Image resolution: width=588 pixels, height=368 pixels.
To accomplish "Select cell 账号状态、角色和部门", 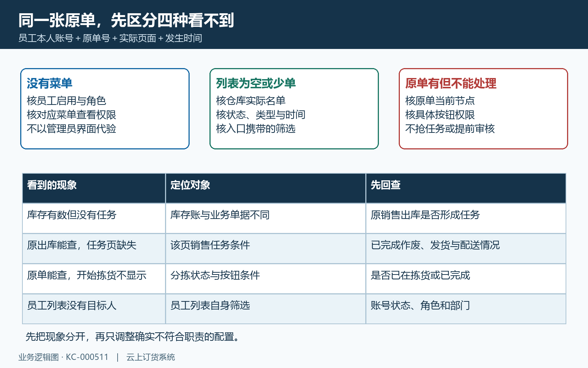I will [466, 309].
